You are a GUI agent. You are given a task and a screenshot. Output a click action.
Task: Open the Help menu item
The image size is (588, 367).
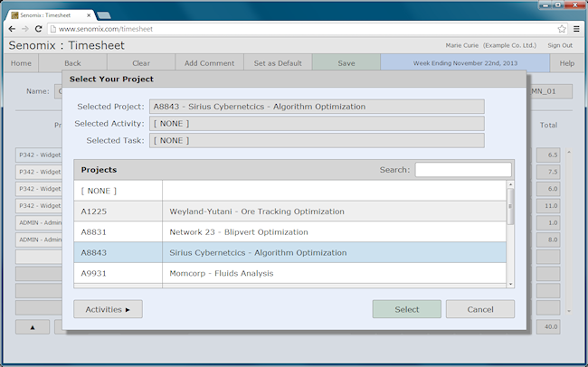pos(566,63)
